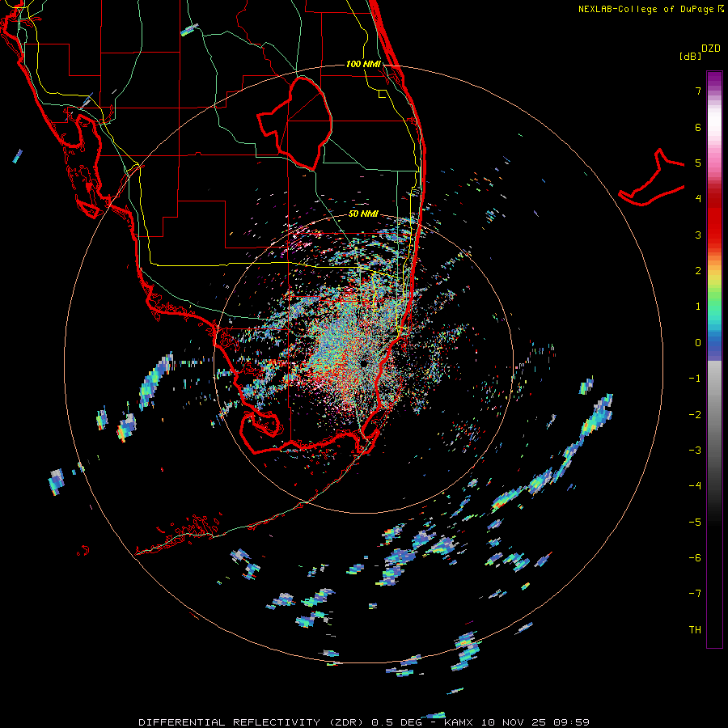Click the 6 value on color scale

click(x=698, y=127)
